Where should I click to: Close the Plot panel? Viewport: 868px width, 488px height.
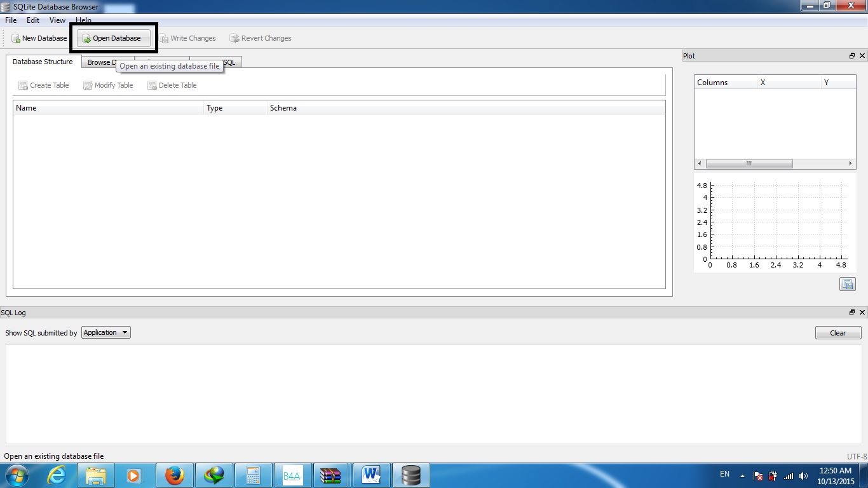(862, 56)
